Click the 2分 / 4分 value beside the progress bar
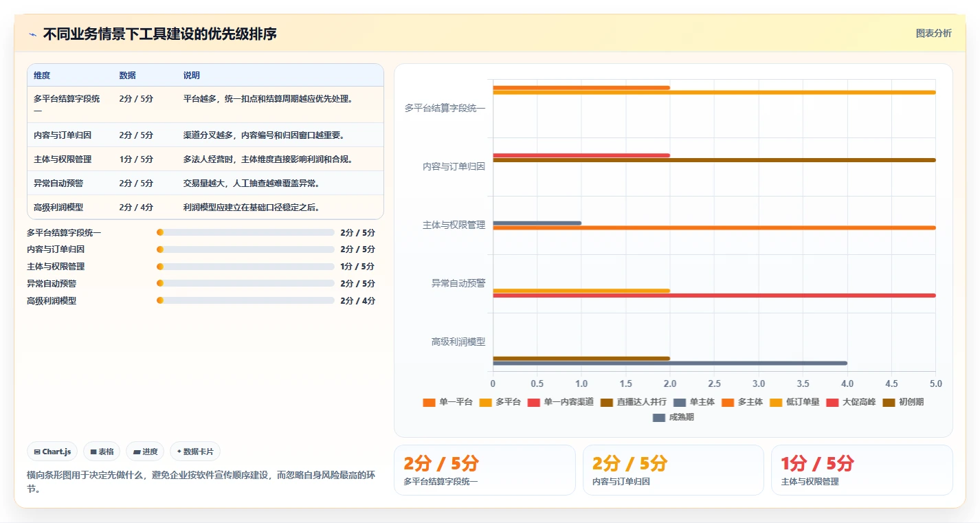The width and height of the screenshot is (980, 523). (358, 300)
